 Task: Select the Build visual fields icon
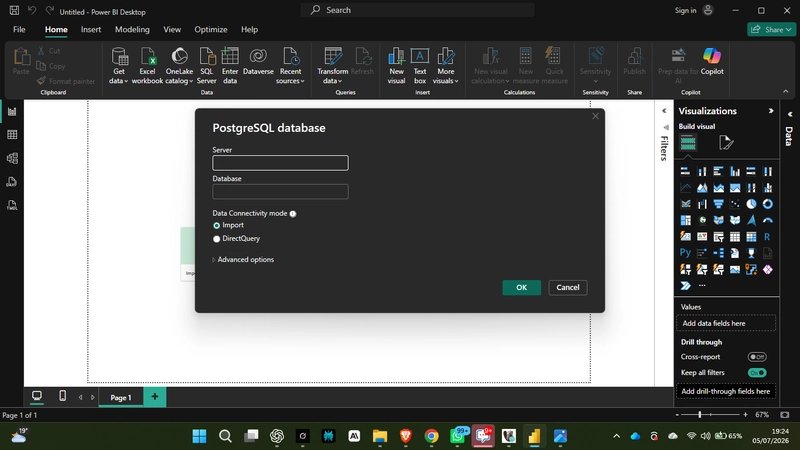click(688, 143)
